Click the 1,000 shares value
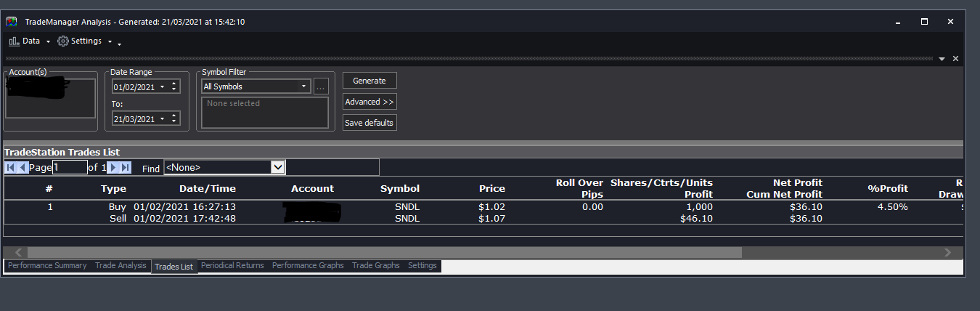 (700, 207)
